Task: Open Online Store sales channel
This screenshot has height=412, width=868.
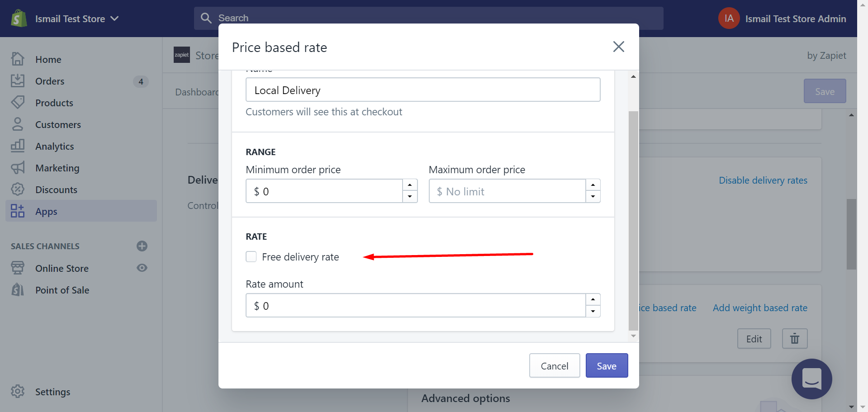Action: [62, 268]
